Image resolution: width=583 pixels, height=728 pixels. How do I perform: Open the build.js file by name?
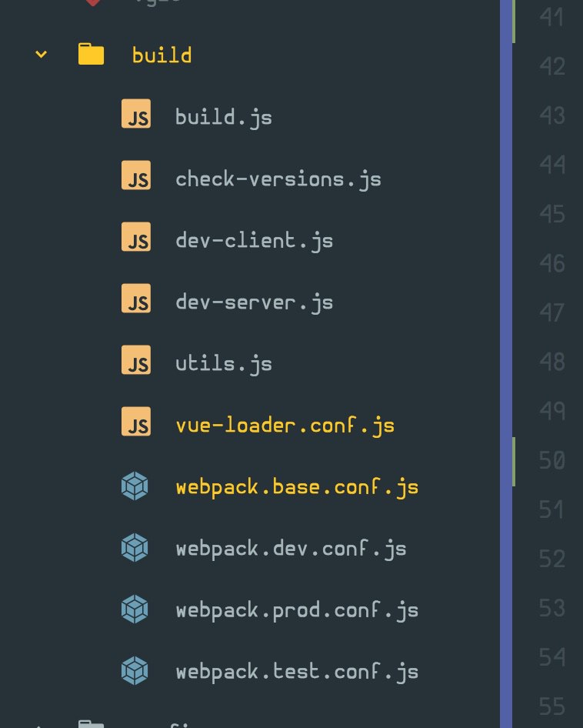point(223,117)
